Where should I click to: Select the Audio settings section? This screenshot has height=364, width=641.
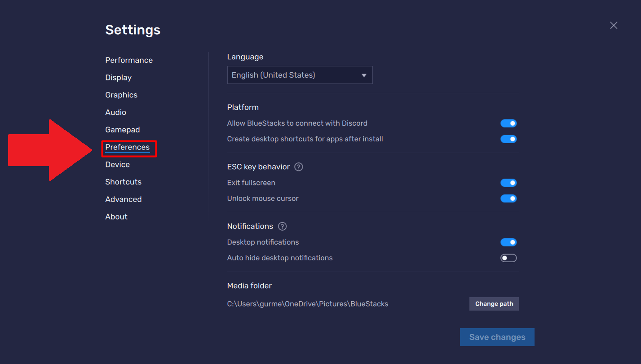tap(115, 112)
